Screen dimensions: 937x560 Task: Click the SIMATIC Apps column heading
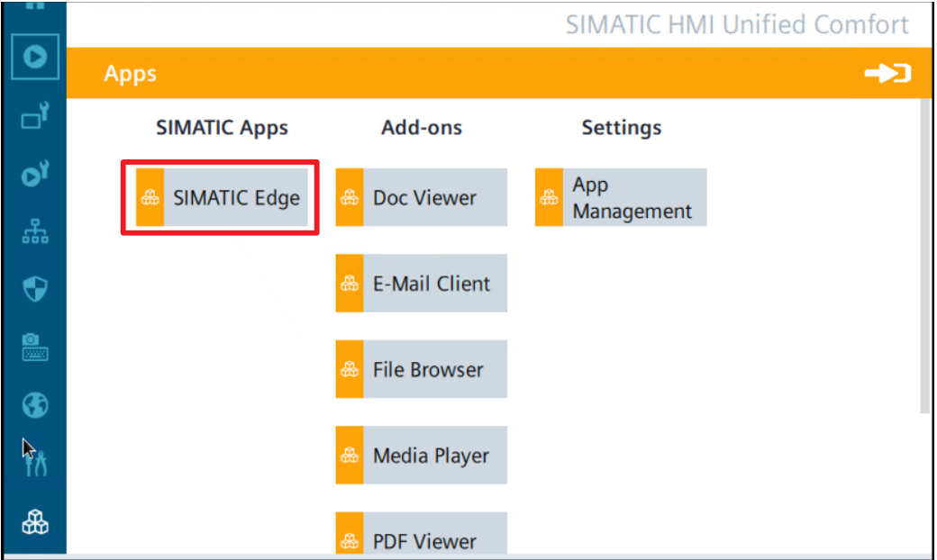pos(222,128)
